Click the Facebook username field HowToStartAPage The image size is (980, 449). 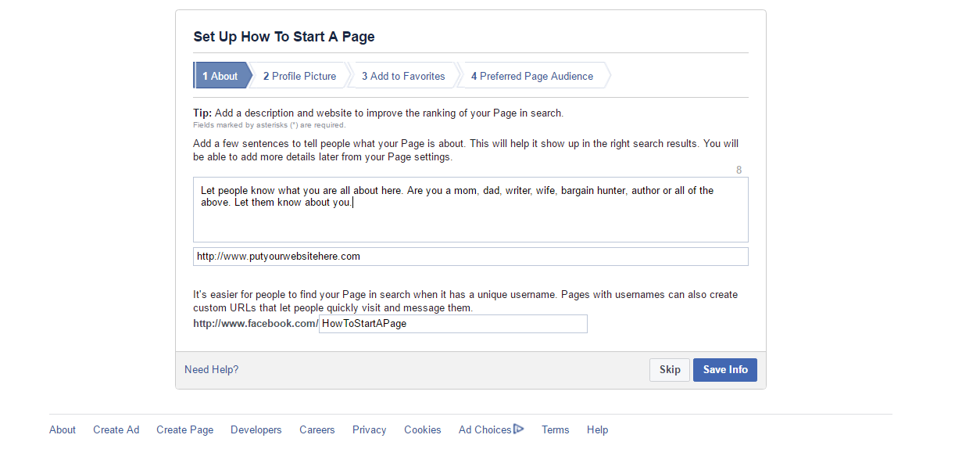(453, 324)
